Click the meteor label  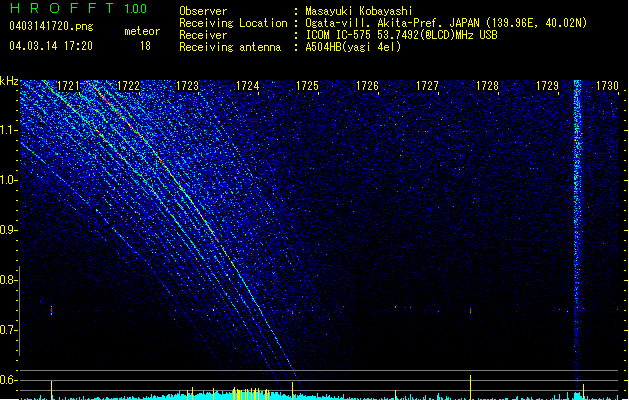click(x=142, y=31)
